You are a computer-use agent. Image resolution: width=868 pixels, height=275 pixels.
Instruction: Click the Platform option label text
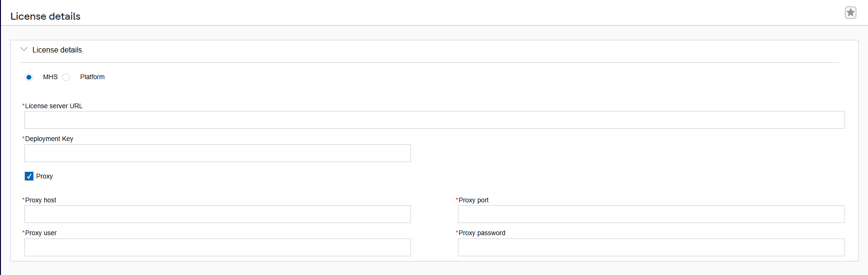point(92,77)
